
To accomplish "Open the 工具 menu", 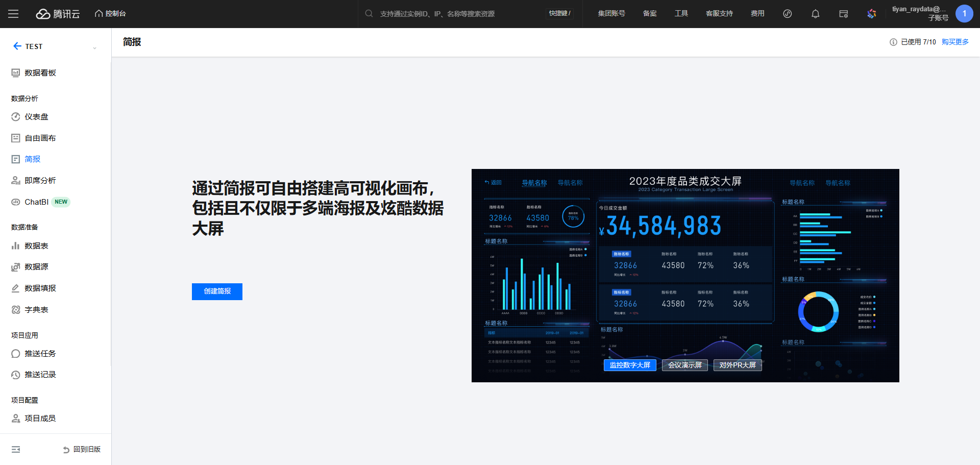I will (681, 14).
